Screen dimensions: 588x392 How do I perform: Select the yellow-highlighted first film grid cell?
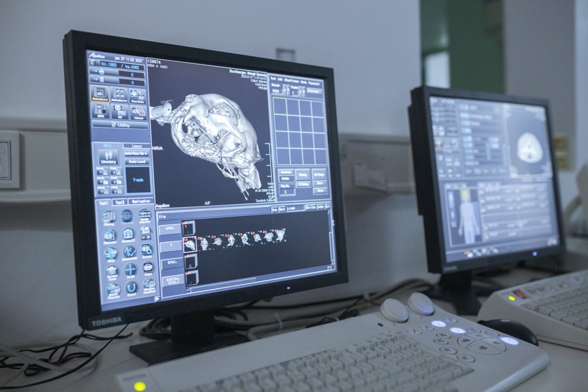pos(280,106)
